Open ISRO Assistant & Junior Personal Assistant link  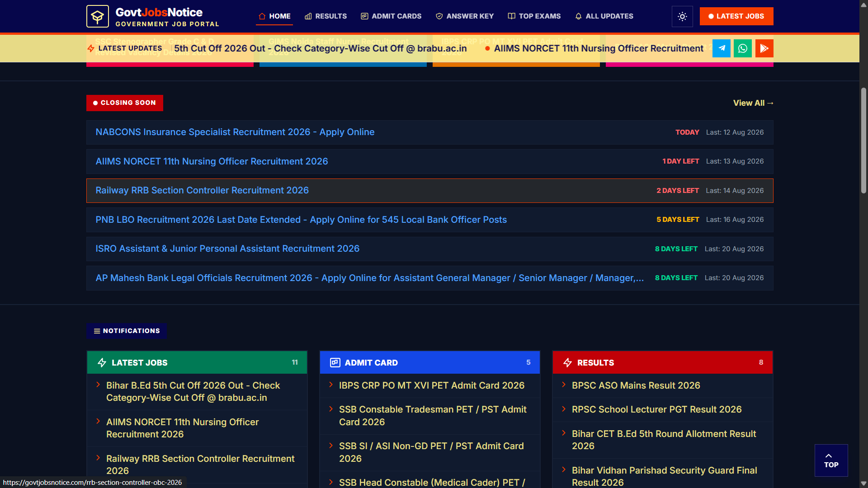[x=227, y=249]
